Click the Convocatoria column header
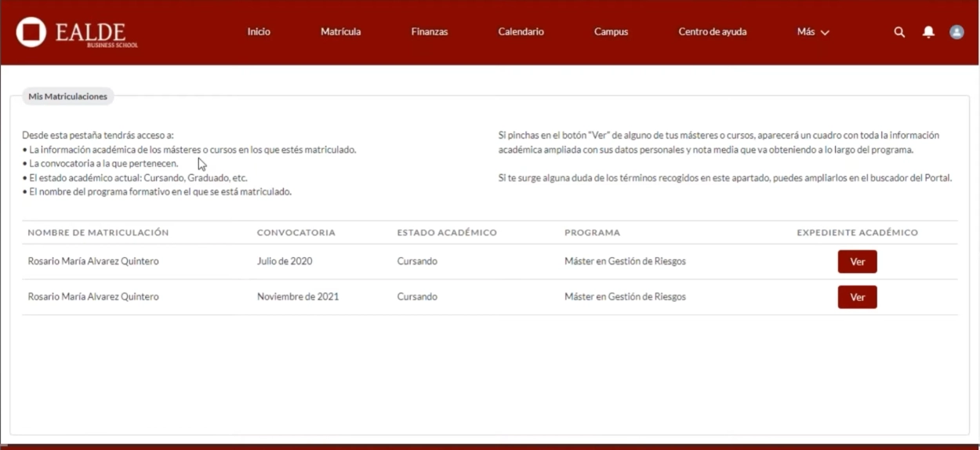 (296, 233)
